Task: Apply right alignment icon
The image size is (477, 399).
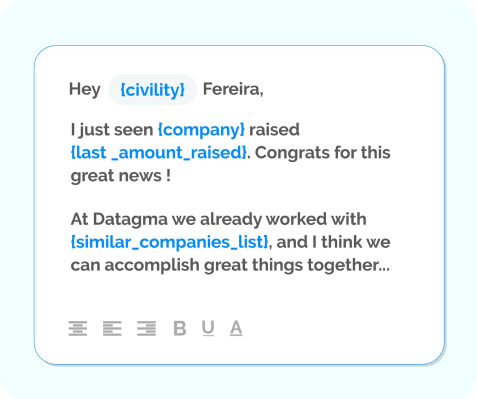Action: click(x=146, y=328)
